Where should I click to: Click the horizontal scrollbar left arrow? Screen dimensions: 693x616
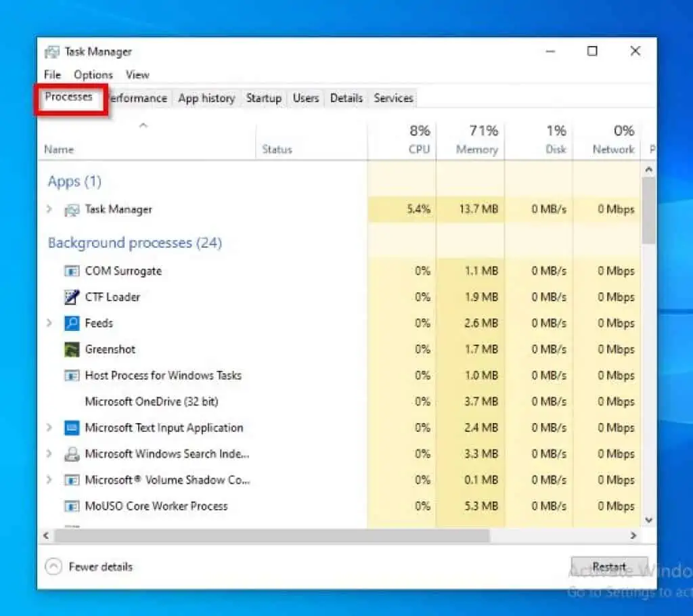(x=46, y=535)
